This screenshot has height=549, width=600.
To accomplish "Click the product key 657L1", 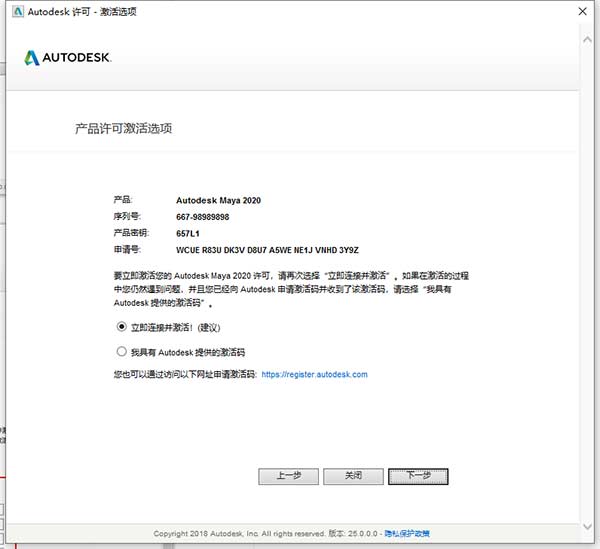I will tap(188, 233).
